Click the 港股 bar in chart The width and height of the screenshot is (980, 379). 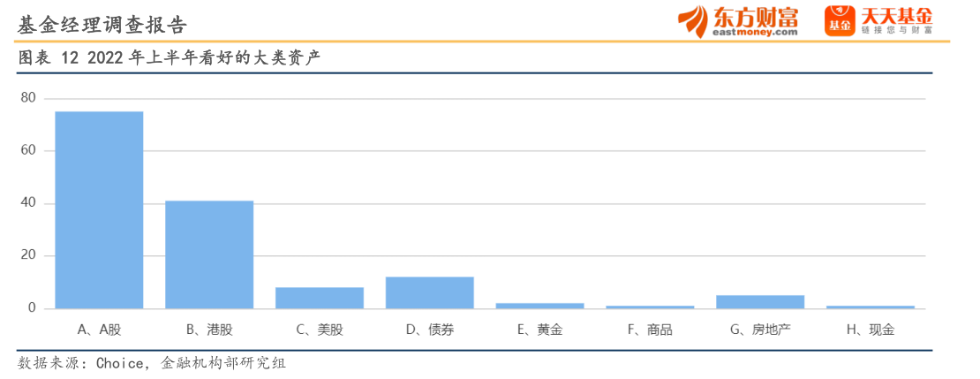click(x=209, y=254)
